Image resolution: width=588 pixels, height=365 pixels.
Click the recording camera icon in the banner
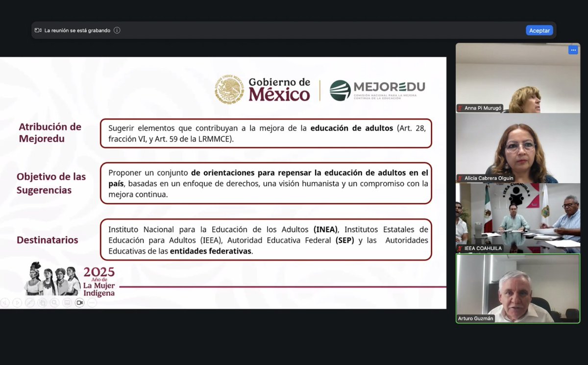click(38, 30)
